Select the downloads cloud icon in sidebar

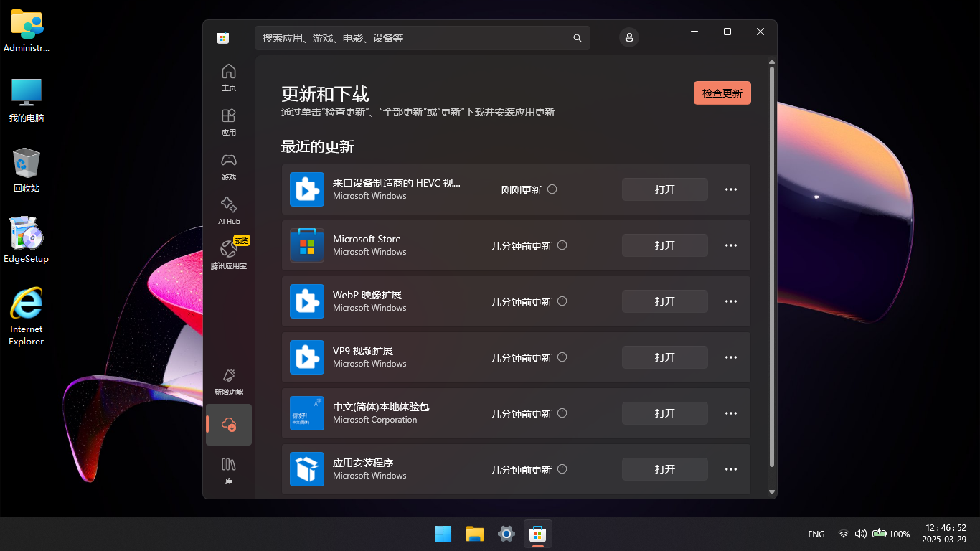(229, 425)
